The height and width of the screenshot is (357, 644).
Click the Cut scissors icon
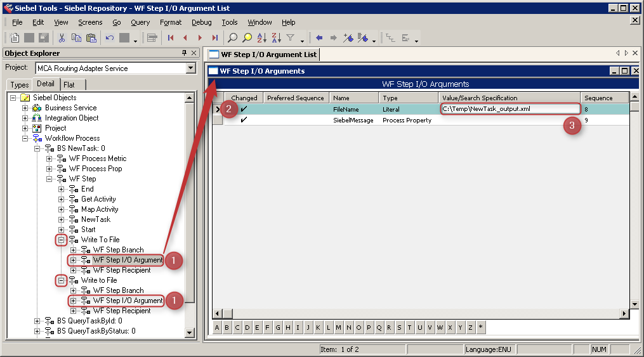pyautogui.click(x=62, y=38)
